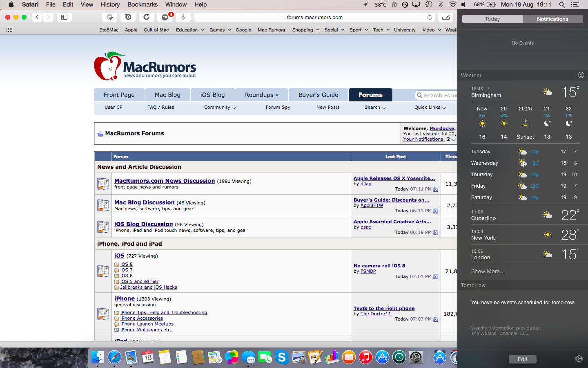Open iPhone Tips, Help and Troubleshooting subforum
The width and height of the screenshot is (588, 368).
[164, 312]
